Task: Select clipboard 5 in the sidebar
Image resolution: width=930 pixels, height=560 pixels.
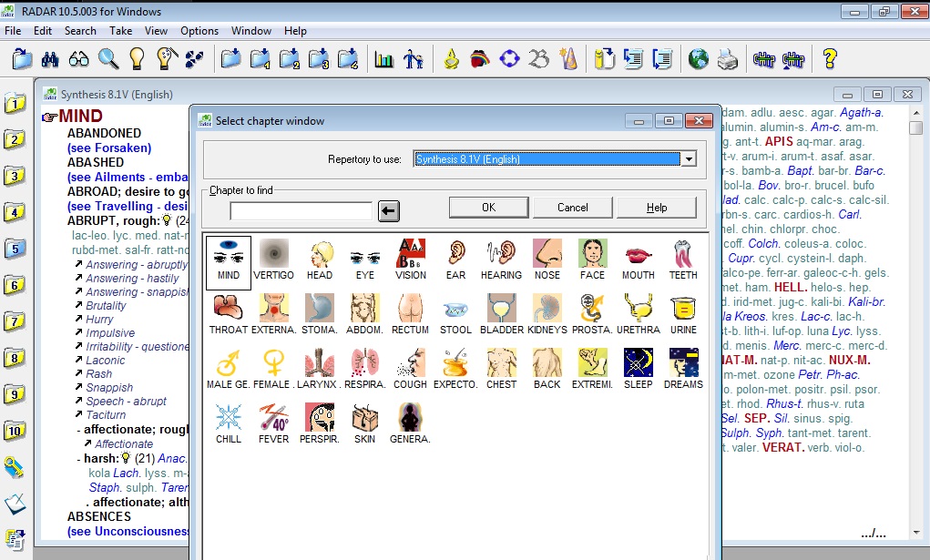Action: click(x=15, y=249)
